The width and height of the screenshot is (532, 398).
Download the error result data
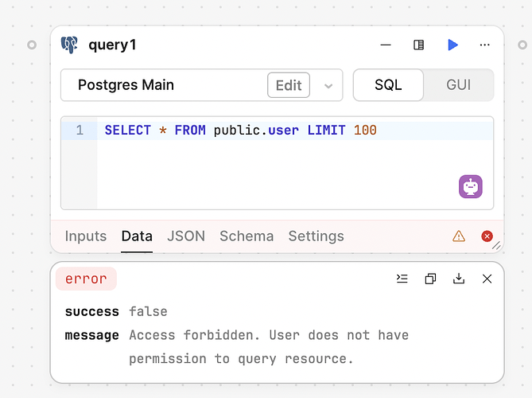point(459,279)
